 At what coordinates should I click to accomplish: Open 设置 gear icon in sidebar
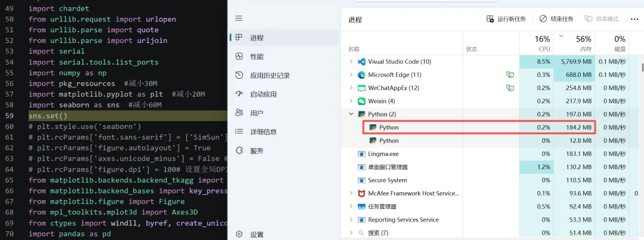pos(239,235)
